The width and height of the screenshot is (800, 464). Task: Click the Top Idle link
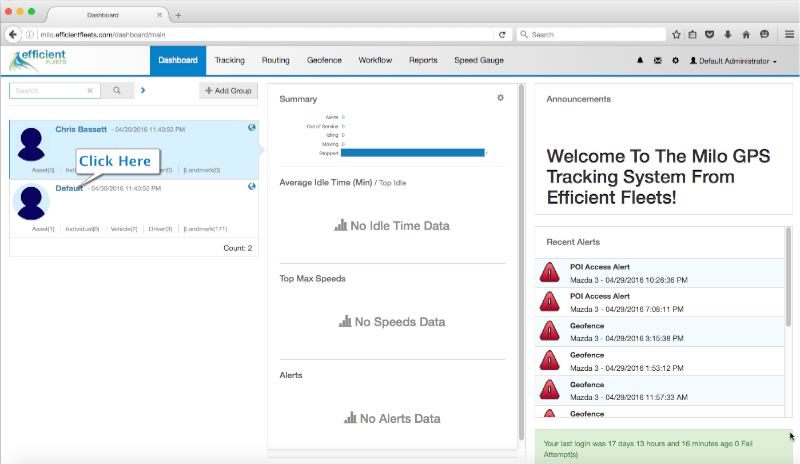(x=392, y=183)
